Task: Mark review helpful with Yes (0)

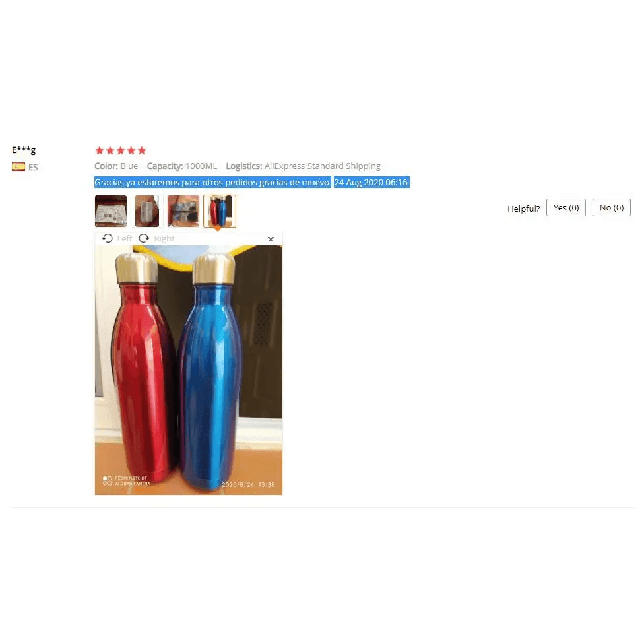Action: pyautogui.click(x=566, y=208)
